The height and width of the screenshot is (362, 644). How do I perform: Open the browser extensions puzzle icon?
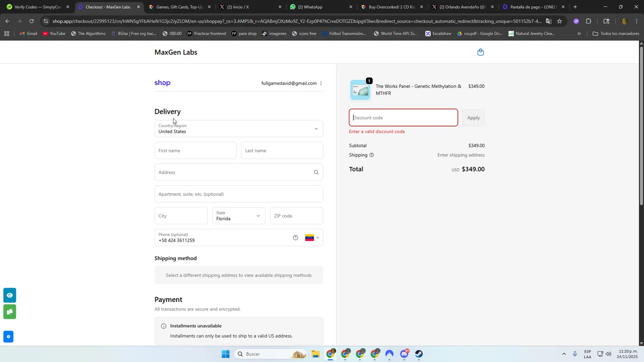click(589, 21)
